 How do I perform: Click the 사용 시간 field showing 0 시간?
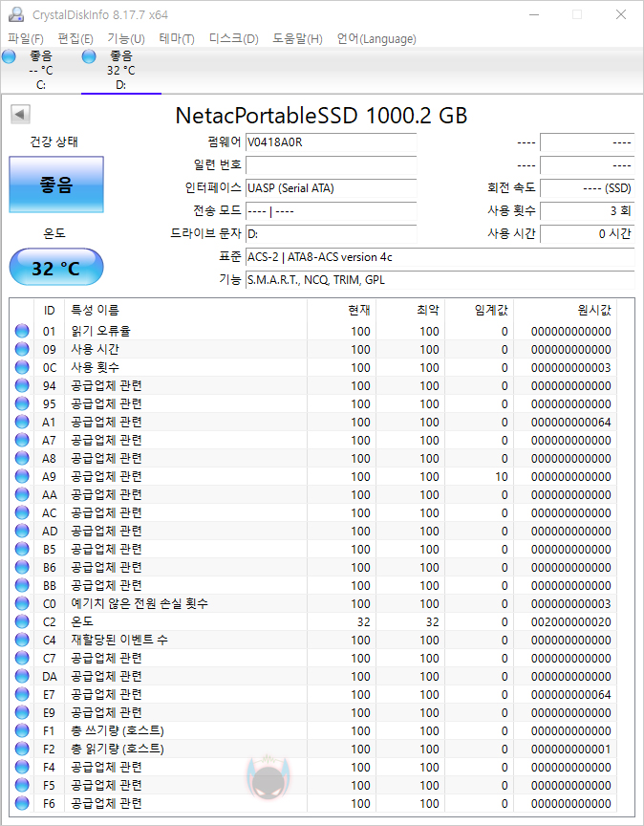tap(587, 234)
